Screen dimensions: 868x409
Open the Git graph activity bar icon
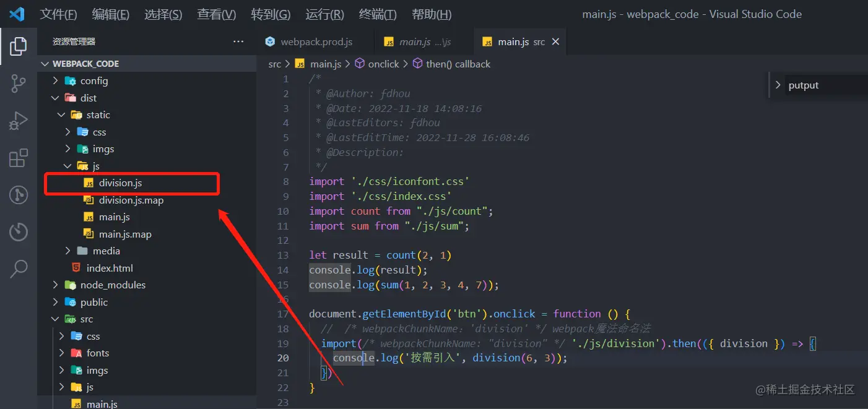(x=19, y=195)
